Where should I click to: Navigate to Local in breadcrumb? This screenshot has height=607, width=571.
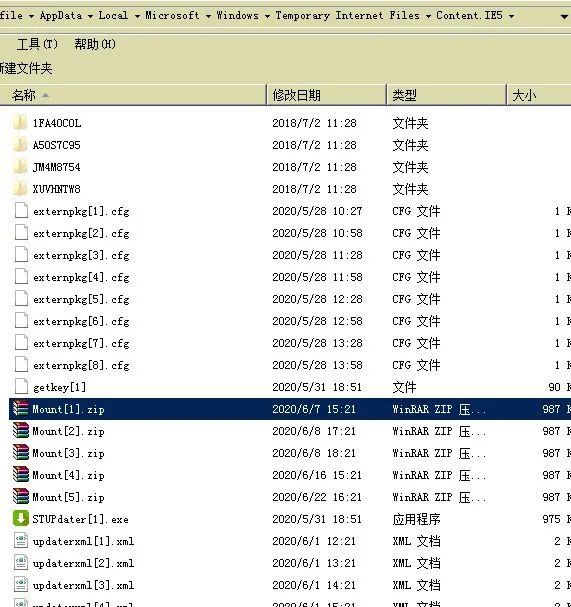pyautogui.click(x=113, y=15)
